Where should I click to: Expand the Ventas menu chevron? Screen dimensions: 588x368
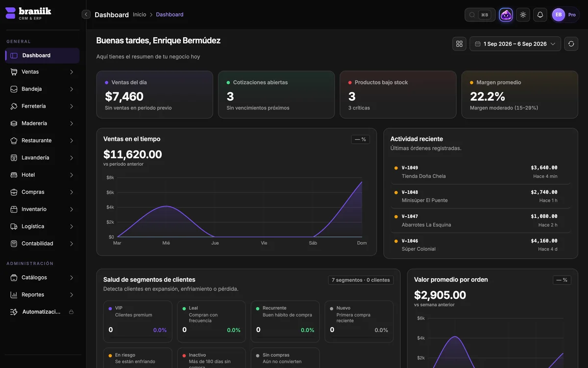point(72,72)
